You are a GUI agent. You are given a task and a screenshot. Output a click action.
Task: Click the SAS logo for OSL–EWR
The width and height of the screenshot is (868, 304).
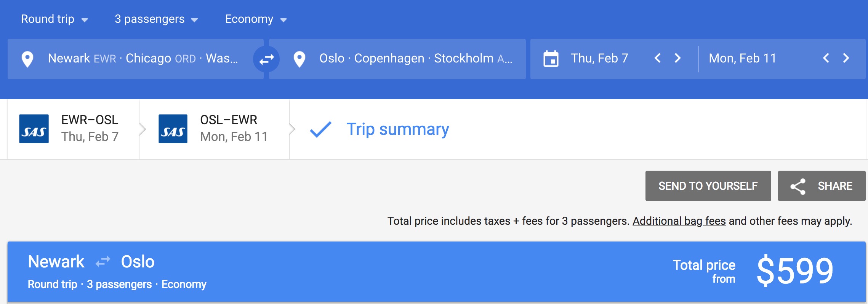pos(173,129)
